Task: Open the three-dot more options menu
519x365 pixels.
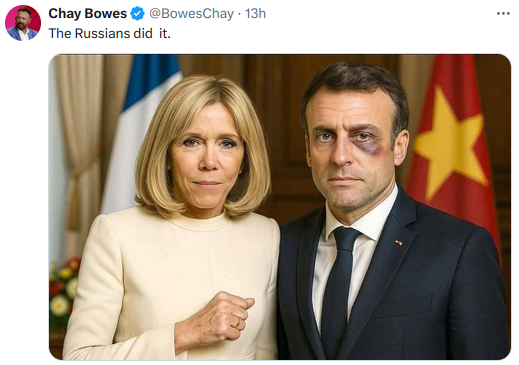Action: (x=503, y=14)
